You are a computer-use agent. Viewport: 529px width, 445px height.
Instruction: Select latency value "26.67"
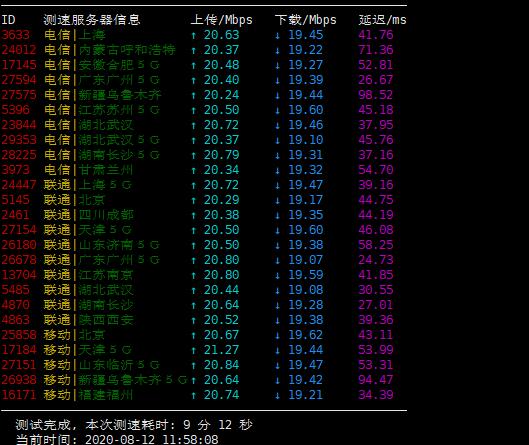(x=376, y=80)
